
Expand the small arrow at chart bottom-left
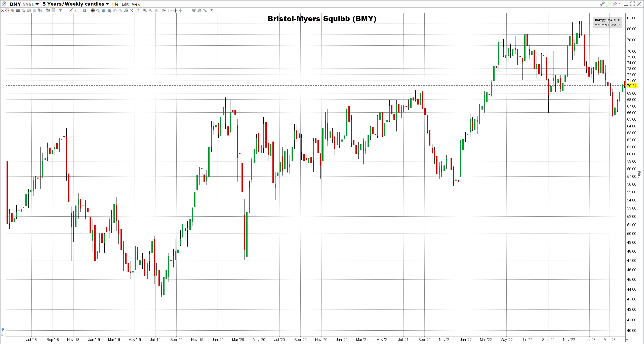[x=3, y=330]
